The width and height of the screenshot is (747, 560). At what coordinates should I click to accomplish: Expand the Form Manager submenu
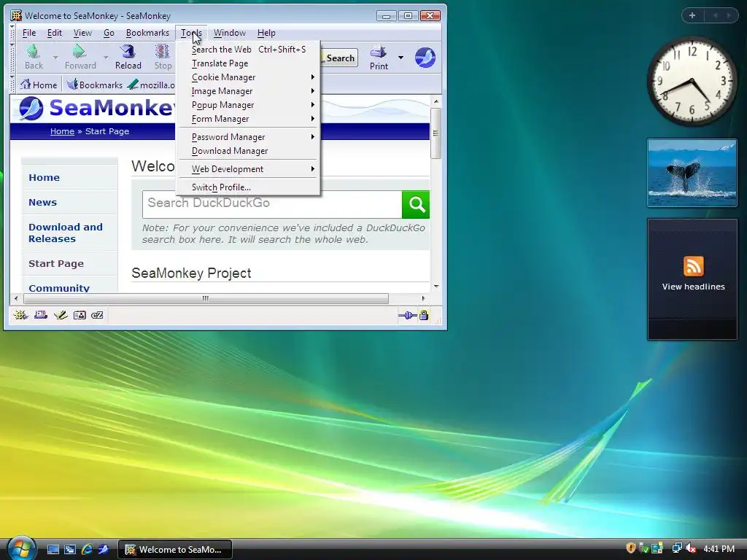[x=248, y=119]
